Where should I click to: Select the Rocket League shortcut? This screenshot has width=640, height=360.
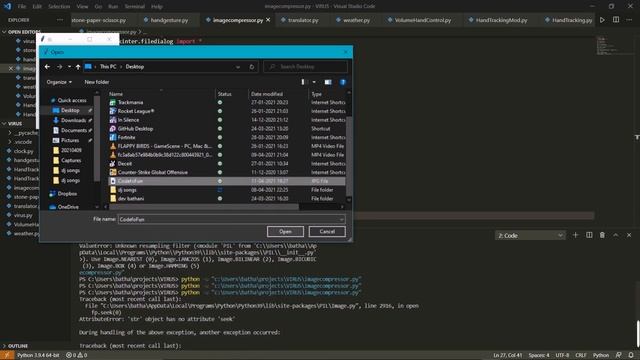(x=136, y=111)
